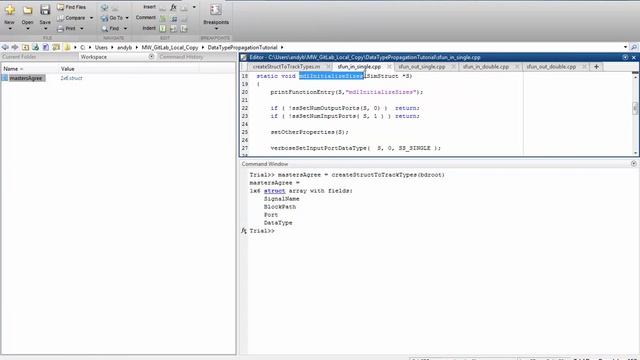Screen dimensions: 640x360
Task: Click the fx function browser icon at prompt
Action: 244,231
